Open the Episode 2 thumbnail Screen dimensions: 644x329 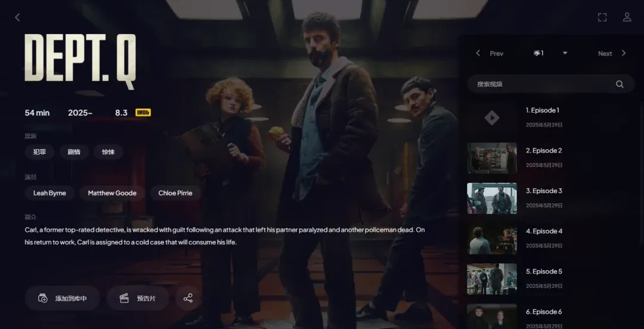491,158
